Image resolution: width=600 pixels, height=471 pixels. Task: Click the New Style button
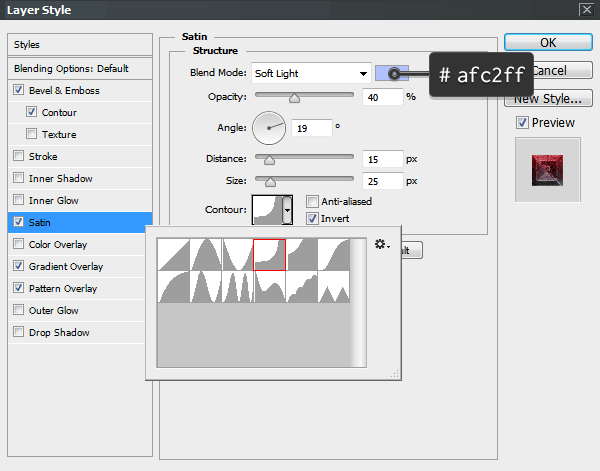(547, 98)
